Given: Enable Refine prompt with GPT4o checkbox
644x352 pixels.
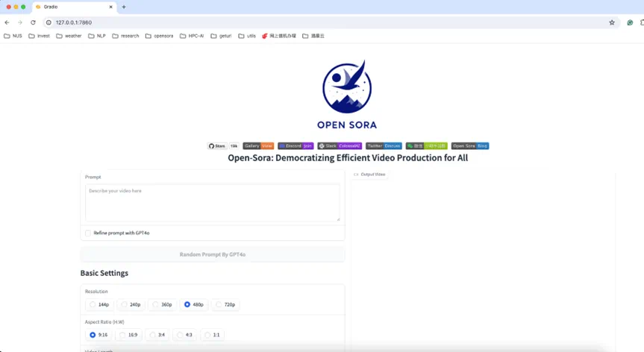Looking at the screenshot, I should [x=88, y=233].
